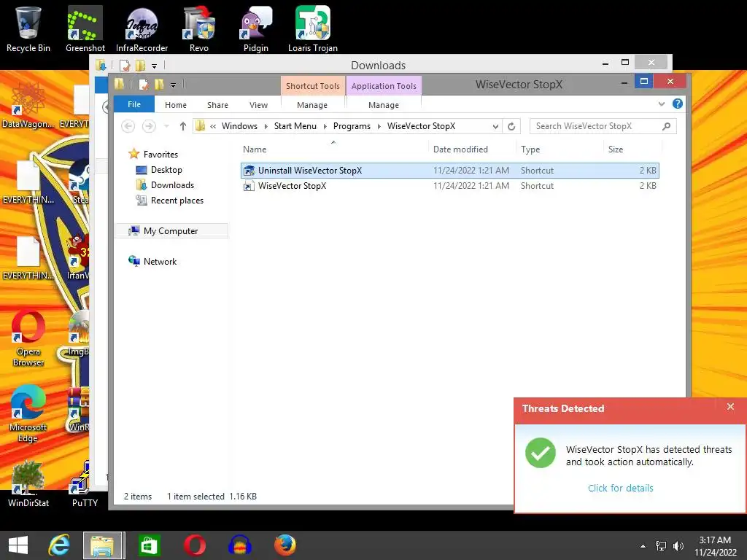The width and height of the screenshot is (747, 560).
Task: Open the headphones audio app on taskbar
Action: coord(239,545)
